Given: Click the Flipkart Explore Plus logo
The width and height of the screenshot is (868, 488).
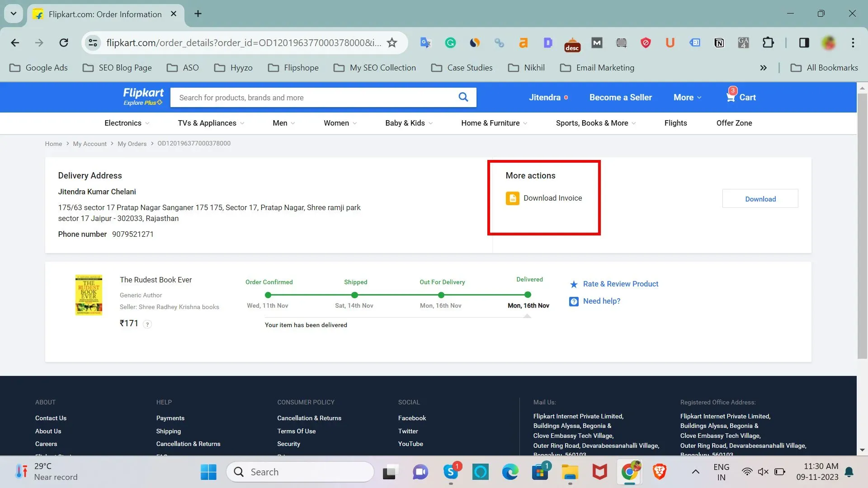Looking at the screenshot, I should coord(142,97).
